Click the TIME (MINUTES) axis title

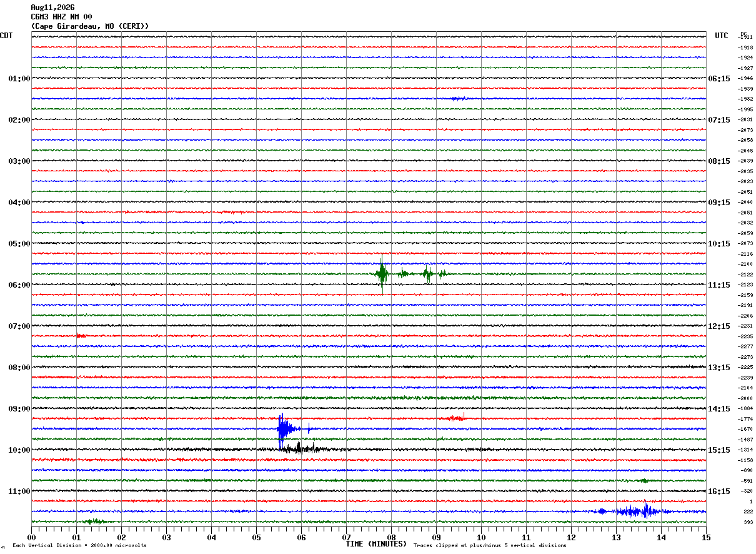(x=376, y=544)
